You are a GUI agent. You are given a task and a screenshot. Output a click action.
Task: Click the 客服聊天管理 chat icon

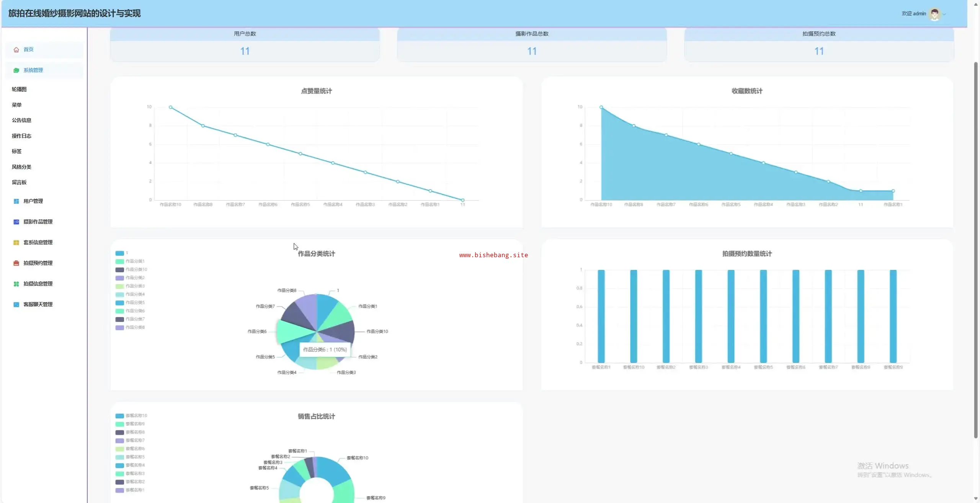coord(16,305)
